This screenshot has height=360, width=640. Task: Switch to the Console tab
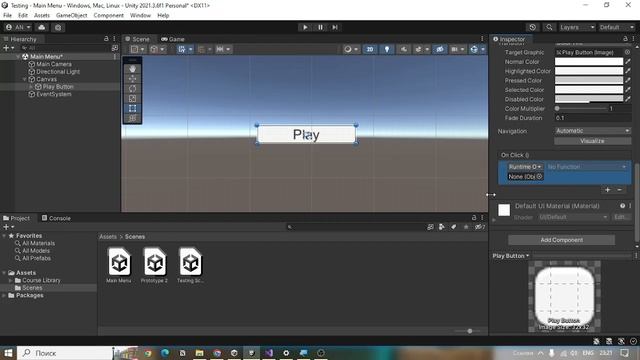tap(56, 218)
